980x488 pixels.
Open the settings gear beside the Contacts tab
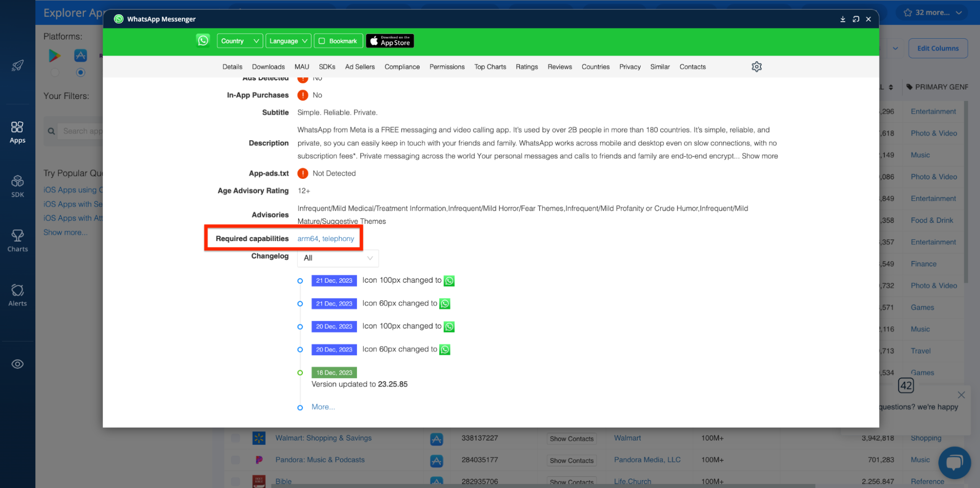pyautogui.click(x=756, y=67)
